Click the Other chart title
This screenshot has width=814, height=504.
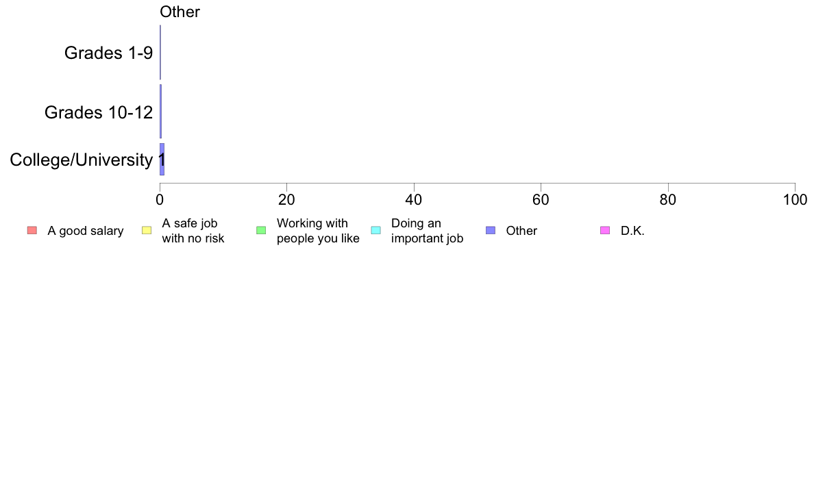pyautogui.click(x=180, y=12)
